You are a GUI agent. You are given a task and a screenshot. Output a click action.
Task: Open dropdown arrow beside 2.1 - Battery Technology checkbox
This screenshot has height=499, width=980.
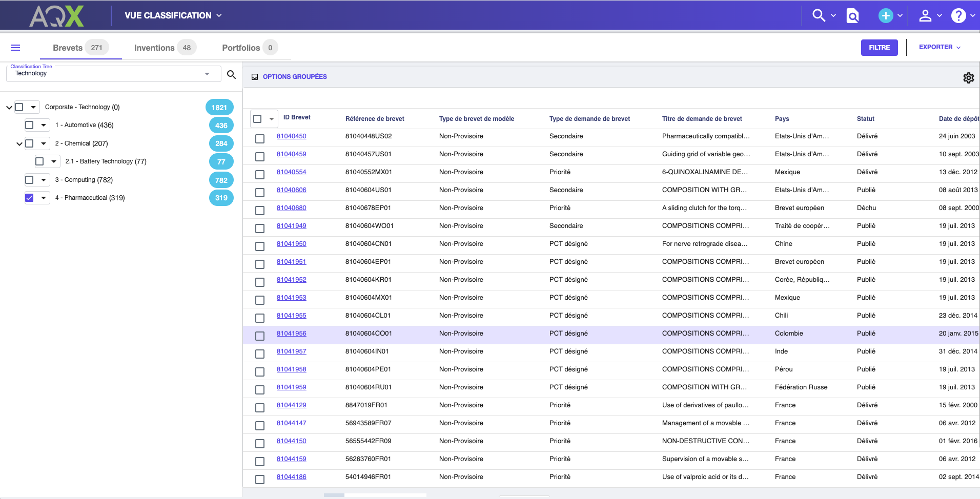coord(54,161)
